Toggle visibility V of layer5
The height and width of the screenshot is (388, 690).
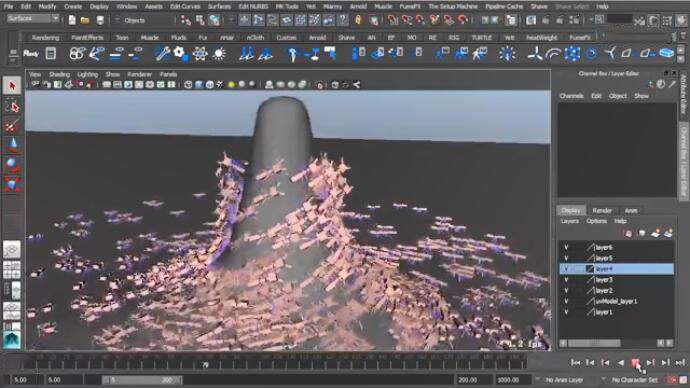(x=566, y=258)
